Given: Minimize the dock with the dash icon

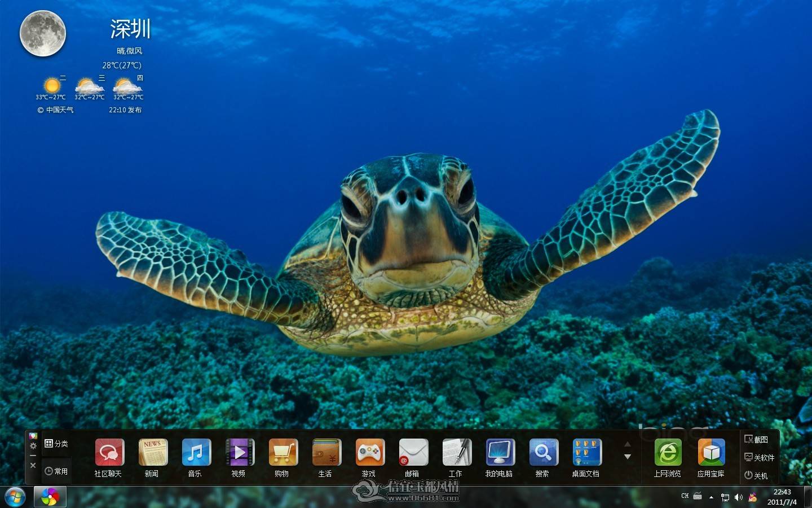Looking at the screenshot, I should pos(33,456).
